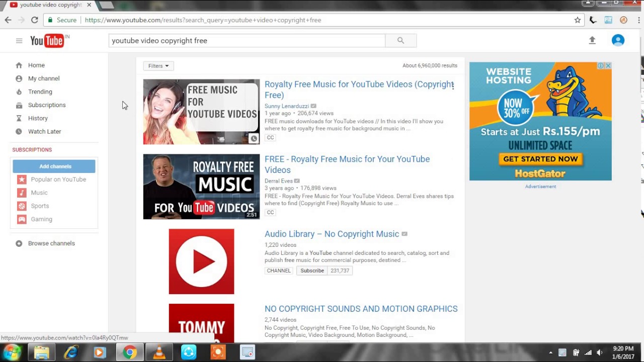Click the Home house icon

pos(19,65)
